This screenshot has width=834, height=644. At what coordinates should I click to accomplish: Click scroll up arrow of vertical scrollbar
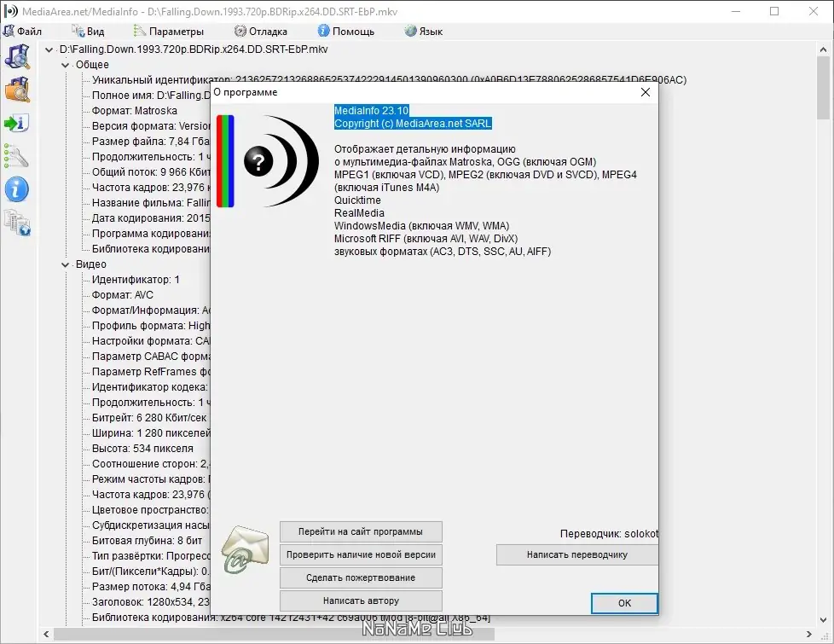[824, 49]
